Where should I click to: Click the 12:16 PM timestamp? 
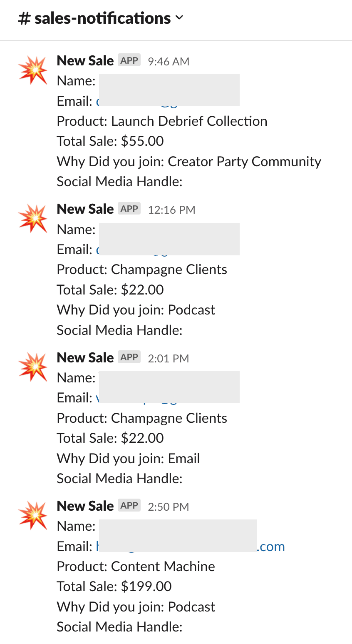[171, 210]
